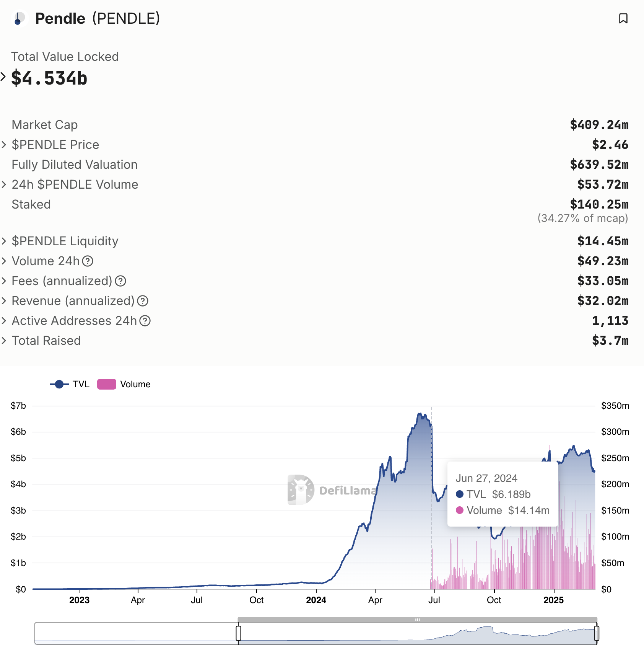Screen dimensions: 644x659
Task: Expand the Total Value Locked breakdown
Action: point(3,77)
